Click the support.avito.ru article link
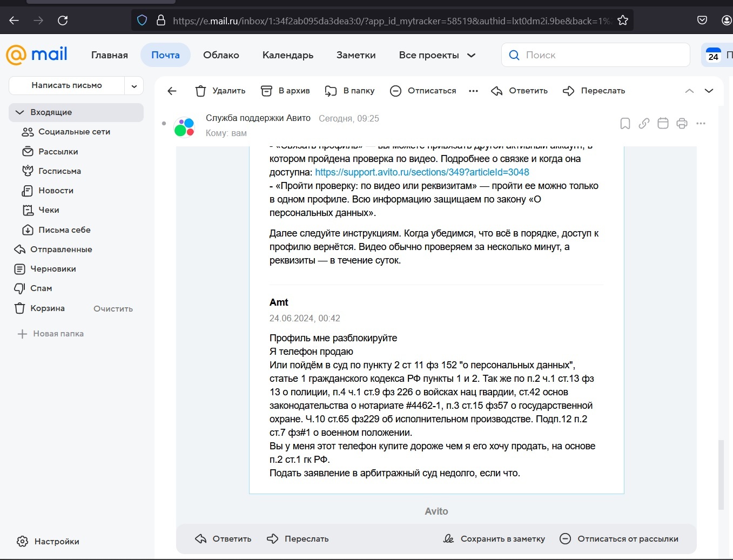Viewport: 733px width, 560px height. click(422, 172)
